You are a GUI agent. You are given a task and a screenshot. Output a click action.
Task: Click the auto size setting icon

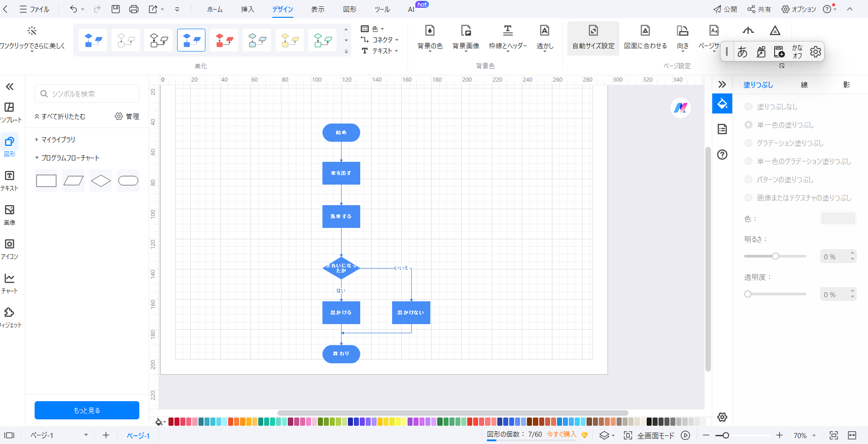pos(593,31)
